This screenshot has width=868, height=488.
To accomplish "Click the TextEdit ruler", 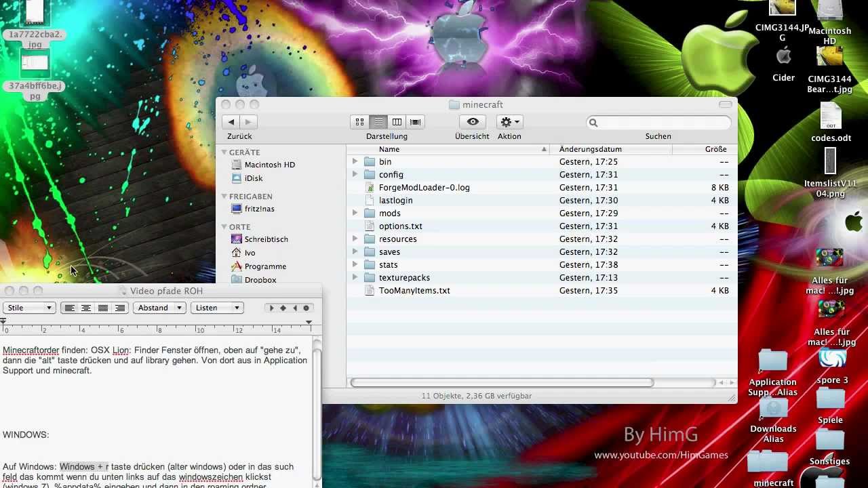I will click(x=157, y=327).
